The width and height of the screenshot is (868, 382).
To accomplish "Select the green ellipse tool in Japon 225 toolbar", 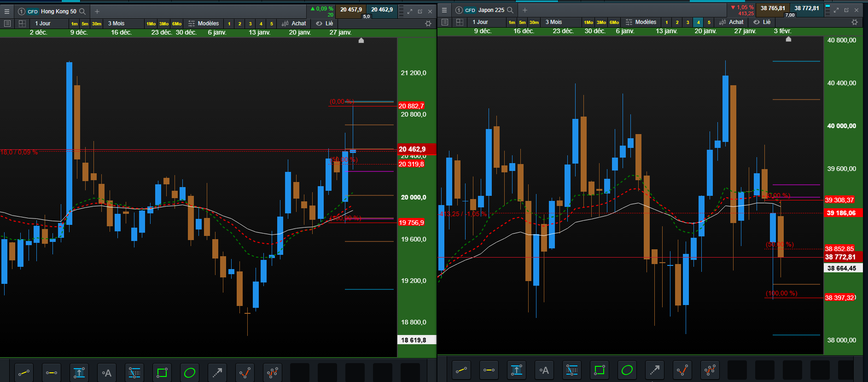I will click(x=627, y=370).
